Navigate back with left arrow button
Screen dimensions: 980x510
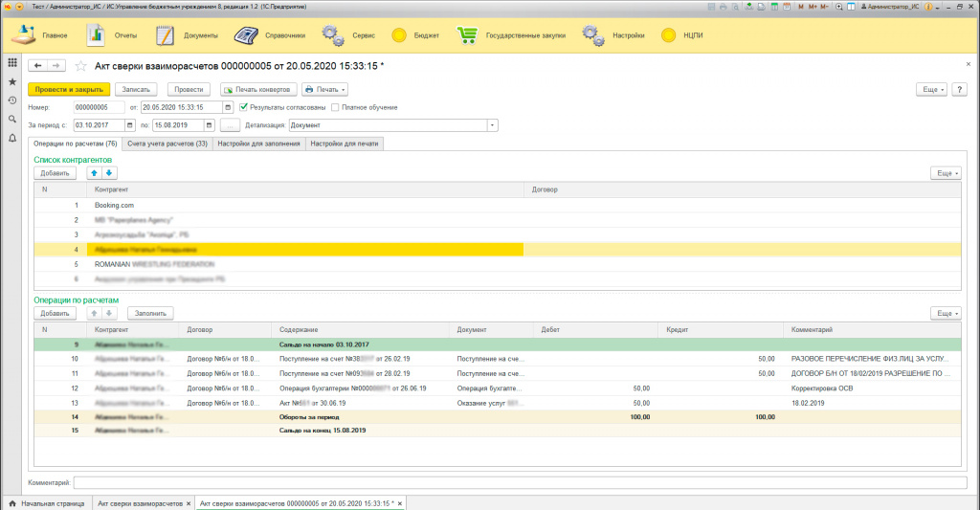(37, 66)
